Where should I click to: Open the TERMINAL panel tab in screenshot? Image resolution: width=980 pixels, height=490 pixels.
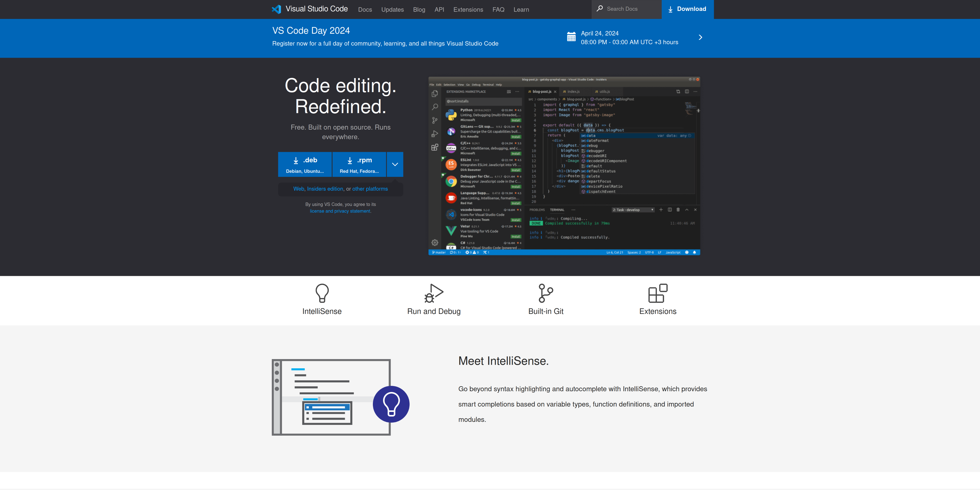(x=557, y=210)
